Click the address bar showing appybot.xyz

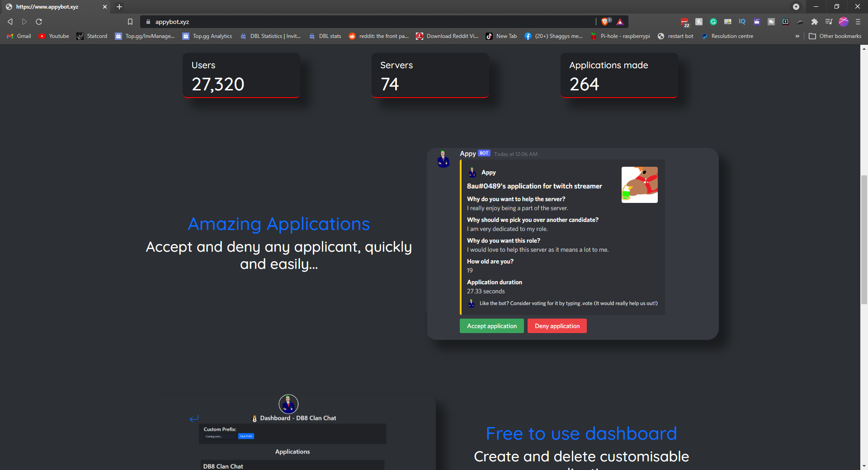coord(362,22)
